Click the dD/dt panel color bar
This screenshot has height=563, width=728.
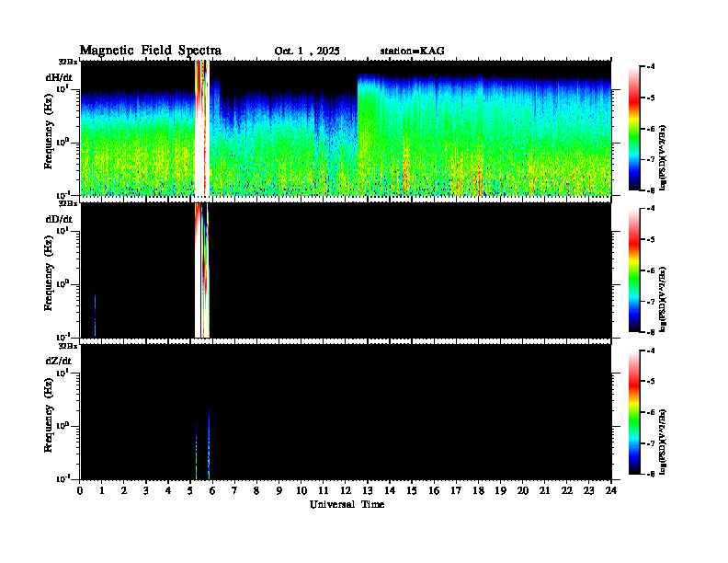[633, 270]
